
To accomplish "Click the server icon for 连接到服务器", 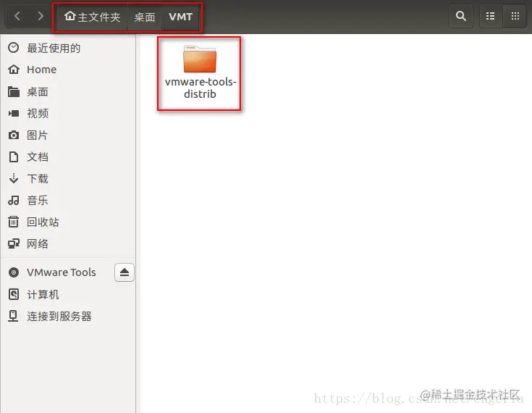I will pos(13,316).
